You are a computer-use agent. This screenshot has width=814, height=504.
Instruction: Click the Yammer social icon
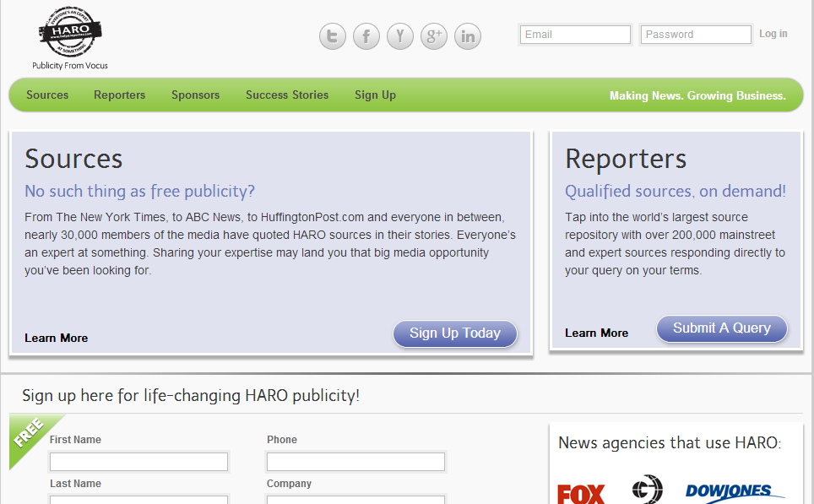coord(399,36)
